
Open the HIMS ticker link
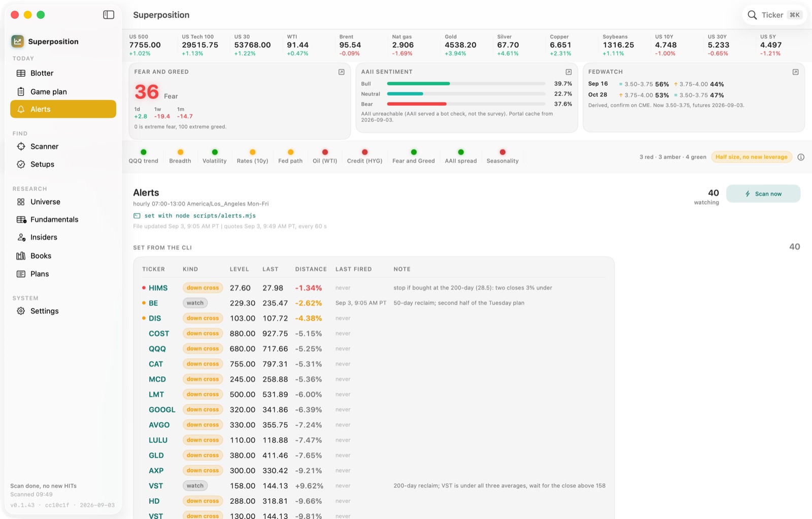(158, 288)
